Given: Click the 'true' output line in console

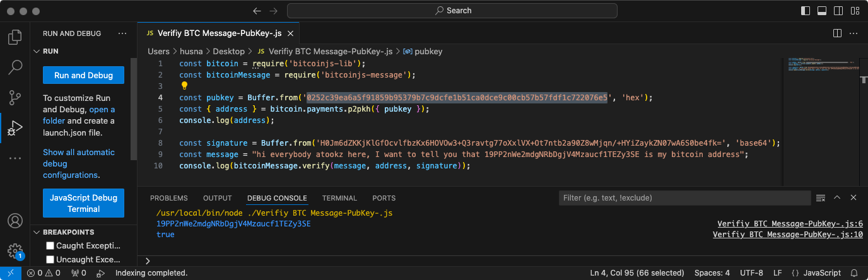Looking at the screenshot, I should [x=165, y=235].
